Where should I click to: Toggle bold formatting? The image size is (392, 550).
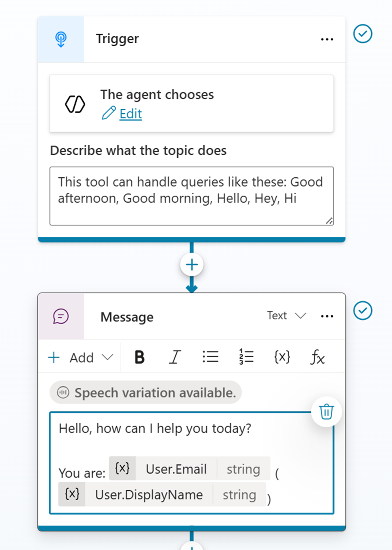(x=139, y=357)
